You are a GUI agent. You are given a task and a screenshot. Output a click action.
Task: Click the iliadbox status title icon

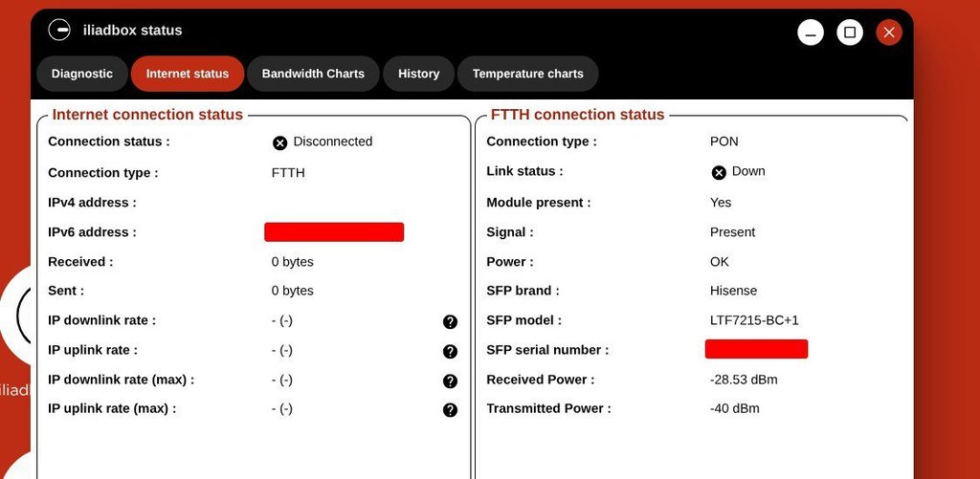click(x=59, y=30)
